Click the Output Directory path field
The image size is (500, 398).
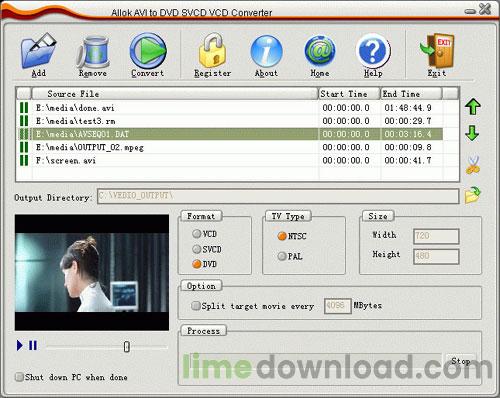(x=278, y=196)
